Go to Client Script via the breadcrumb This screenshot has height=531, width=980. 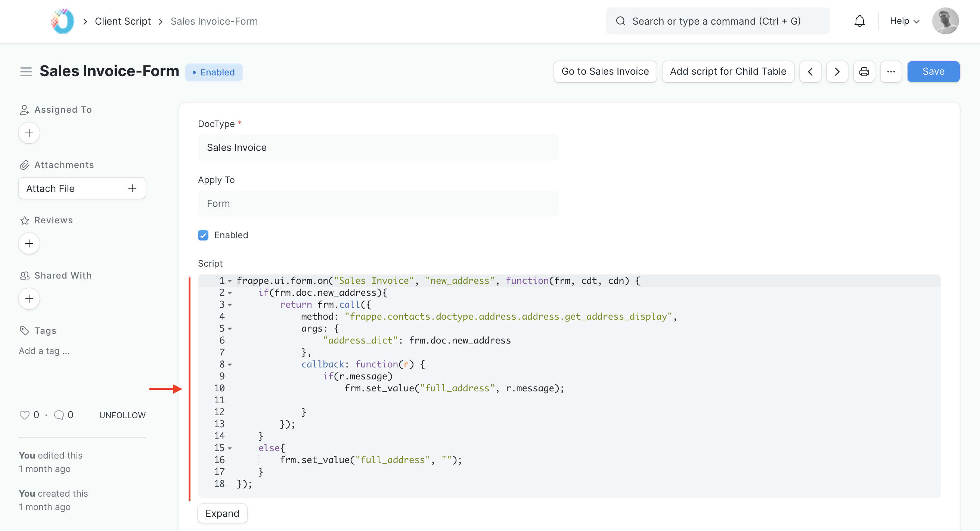pyautogui.click(x=122, y=21)
